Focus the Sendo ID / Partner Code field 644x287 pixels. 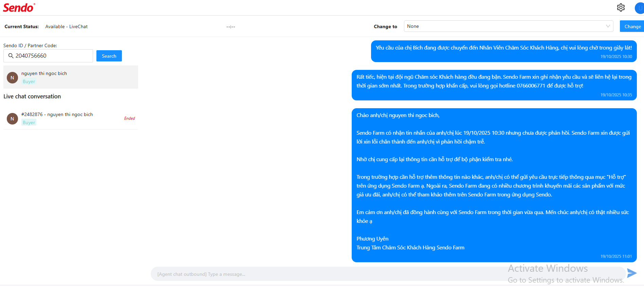[x=48, y=56]
